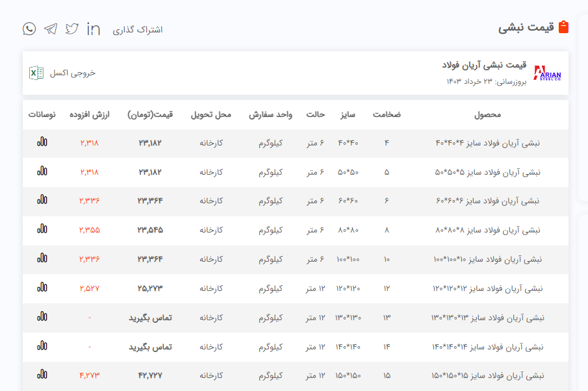Show fluctuations chart for 120*120*12 angle
The width and height of the screenshot is (588, 391).
tap(42, 288)
